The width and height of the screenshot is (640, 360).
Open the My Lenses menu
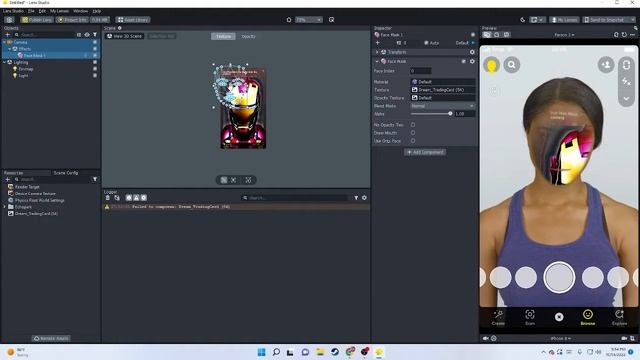click(59, 11)
